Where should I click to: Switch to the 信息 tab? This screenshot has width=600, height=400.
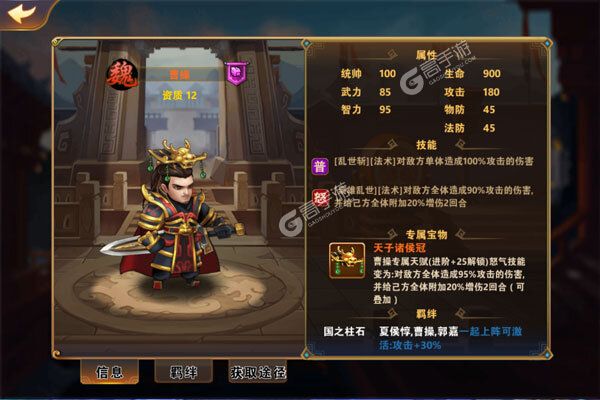click(x=109, y=372)
